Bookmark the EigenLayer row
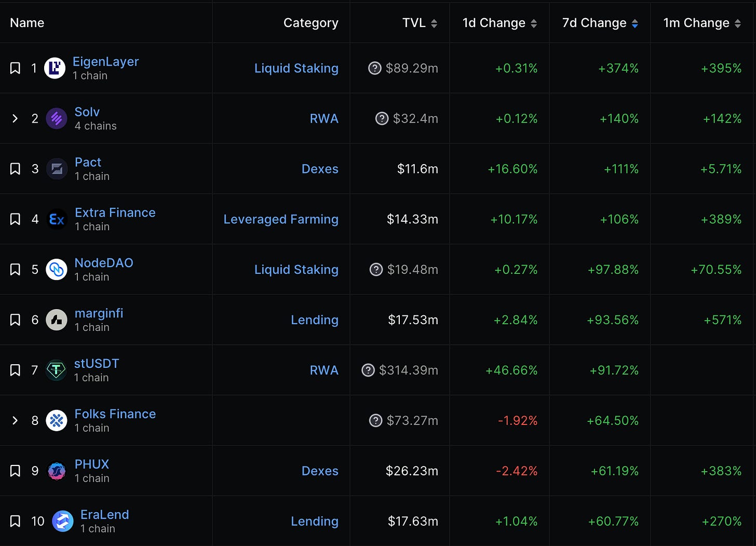The width and height of the screenshot is (756, 546). click(15, 68)
